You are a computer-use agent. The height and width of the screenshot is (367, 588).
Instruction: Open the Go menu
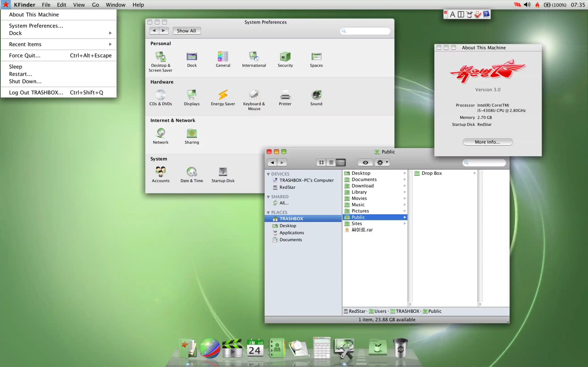(95, 5)
